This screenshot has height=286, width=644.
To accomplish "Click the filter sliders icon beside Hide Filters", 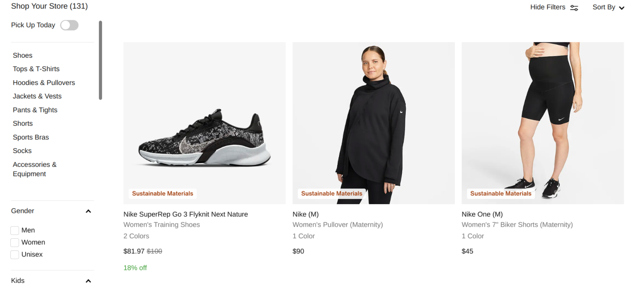I will coord(574,7).
